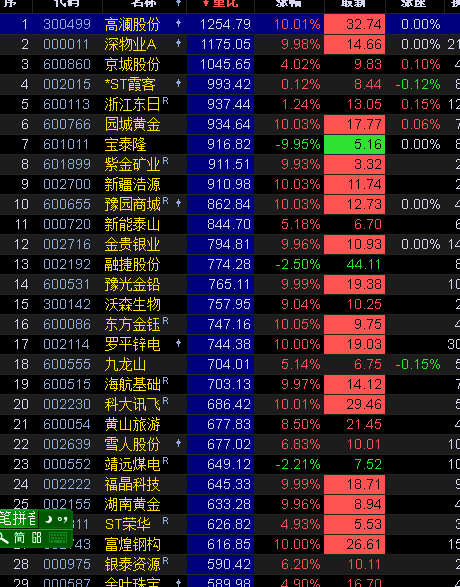This screenshot has height=587, width=460.
Task: Open the soft keyboard icon in the IME bar
Action: click(58, 538)
